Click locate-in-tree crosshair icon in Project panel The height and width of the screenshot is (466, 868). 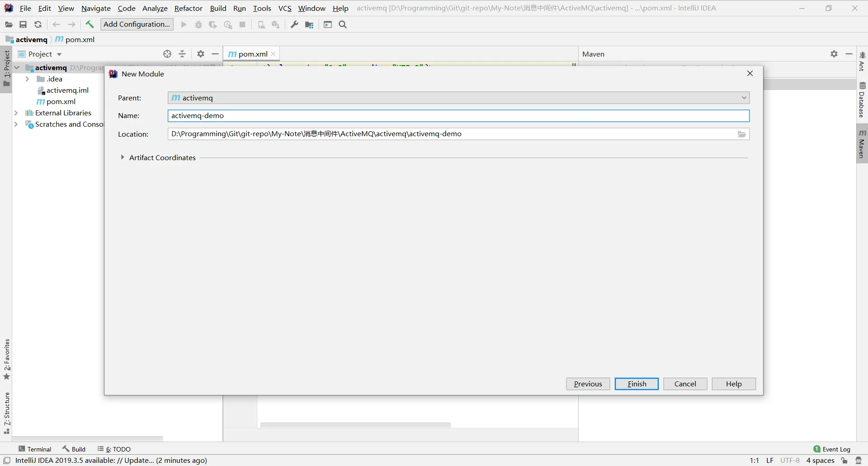pos(167,54)
